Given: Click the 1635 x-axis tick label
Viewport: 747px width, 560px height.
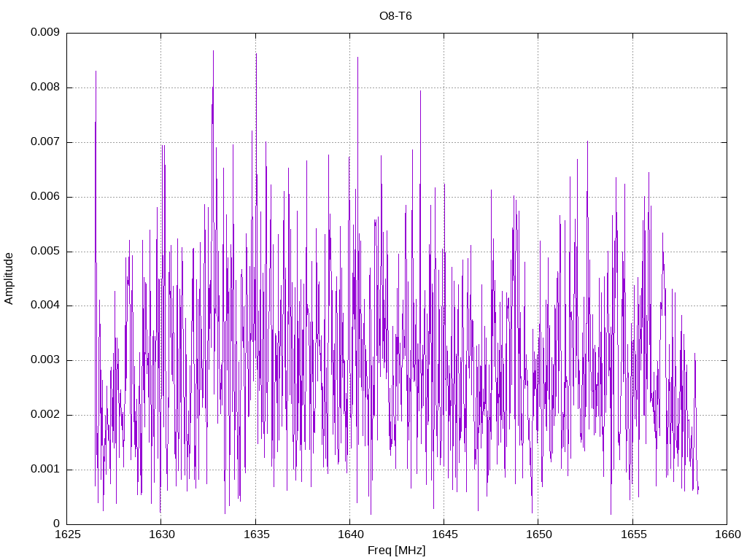Looking at the screenshot, I should pos(256,534).
